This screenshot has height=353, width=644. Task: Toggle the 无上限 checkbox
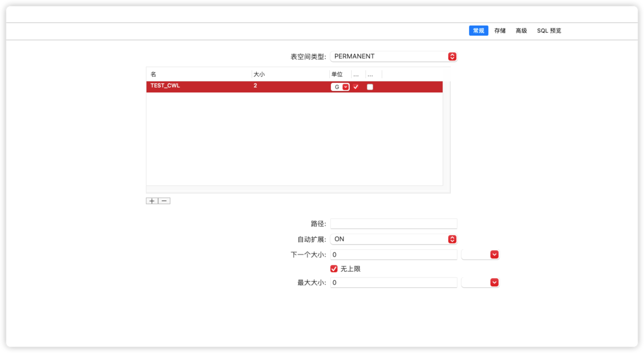coord(334,269)
